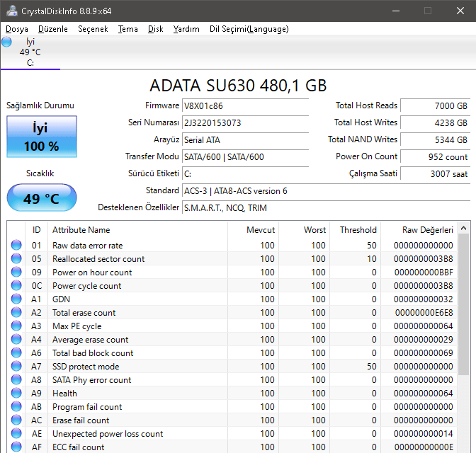Click status circle for Unexpected power loss count
Viewport: 476px width, 453px height.
[16, 434]
